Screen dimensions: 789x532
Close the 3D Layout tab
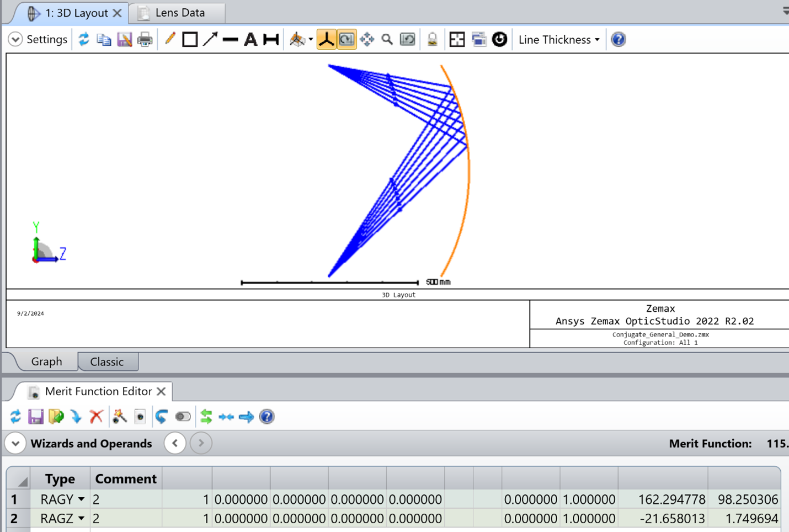click(x=117, y=13)
